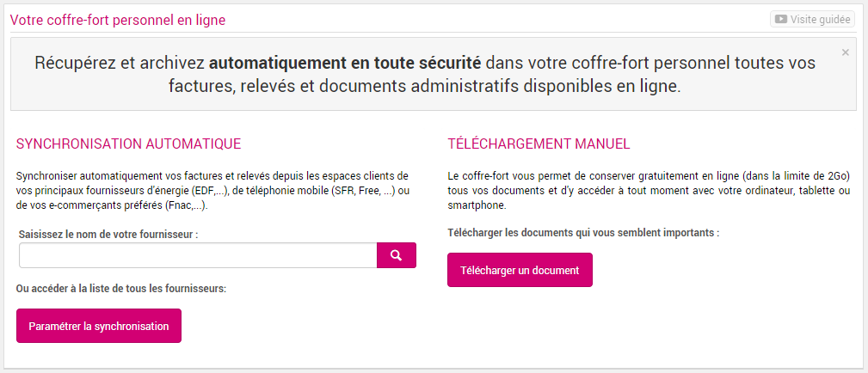Viewport: 868px width, 373px height.
Task: Click the paragraph starting Synchroniser automatiquement vos factures
Action: point(212,191)
